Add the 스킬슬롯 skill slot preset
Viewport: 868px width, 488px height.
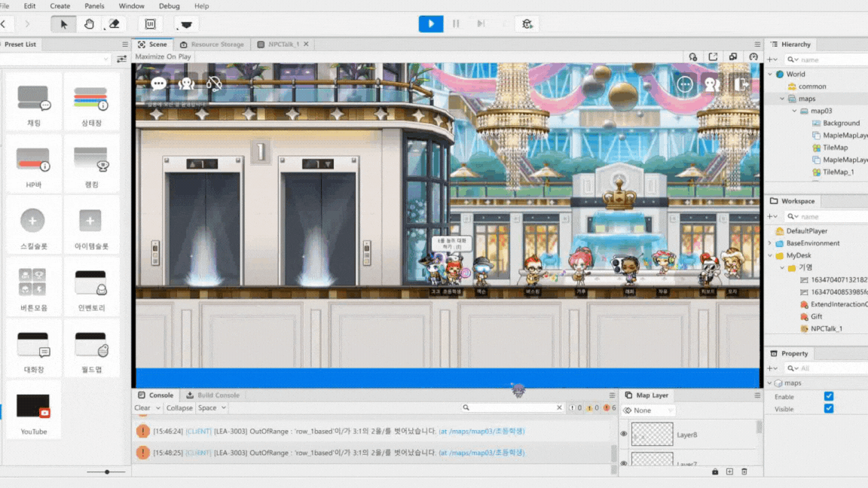coord(33,226)
